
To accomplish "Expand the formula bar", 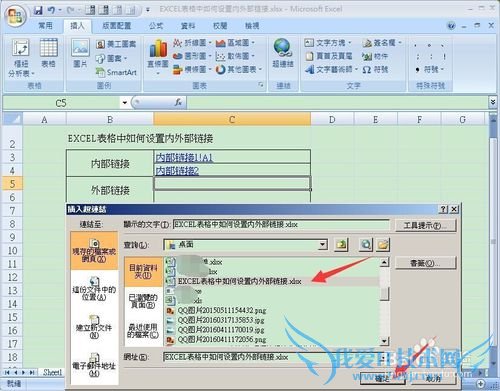I will coord(493,102).
